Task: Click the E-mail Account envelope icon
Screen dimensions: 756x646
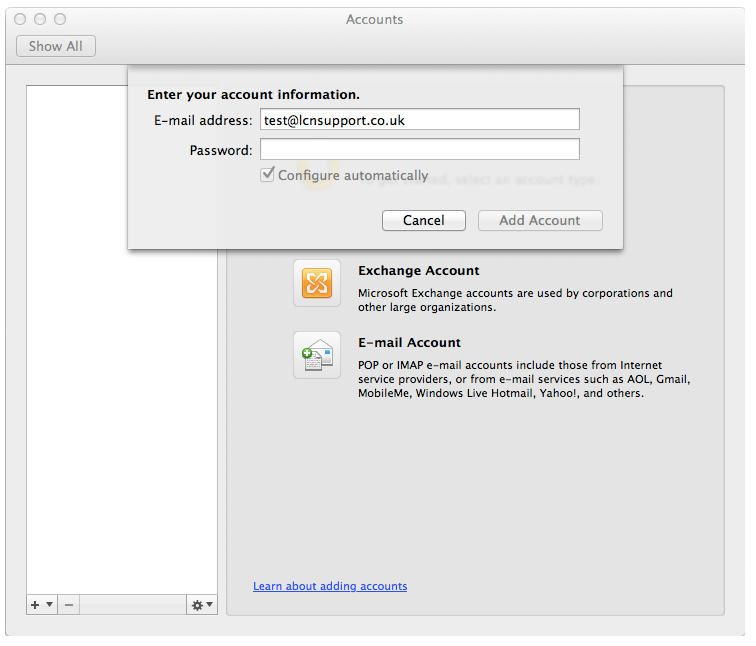Action: 317,355
